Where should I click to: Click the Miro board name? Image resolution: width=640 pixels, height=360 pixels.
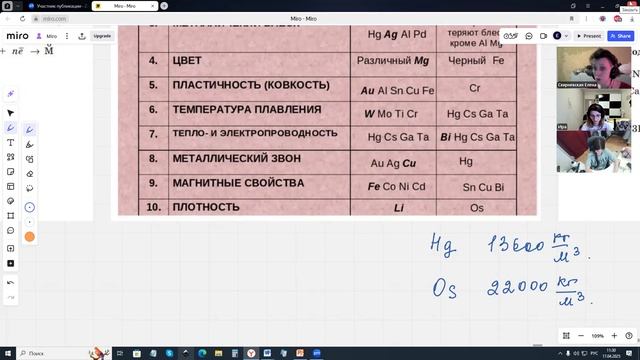51,36
